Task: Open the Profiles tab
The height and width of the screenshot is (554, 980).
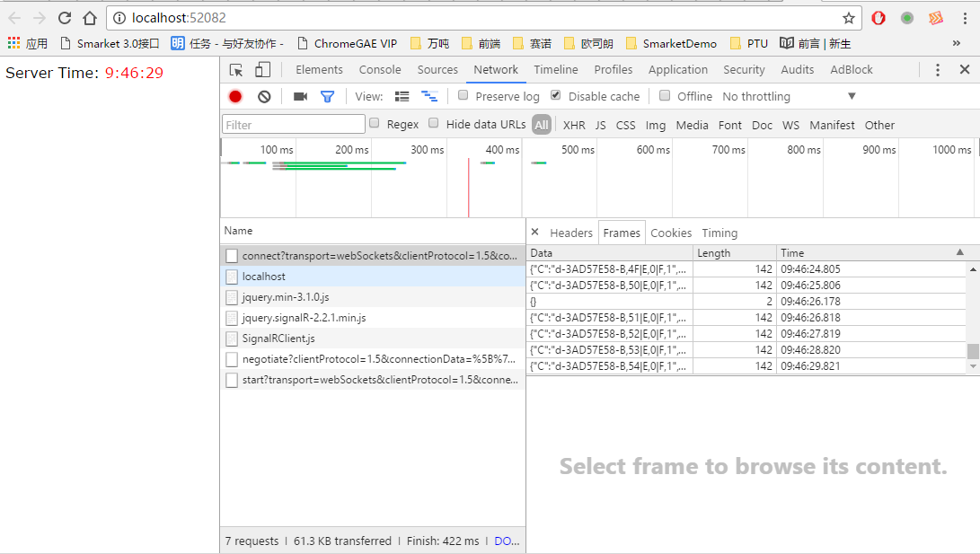Action: point(614,70)
